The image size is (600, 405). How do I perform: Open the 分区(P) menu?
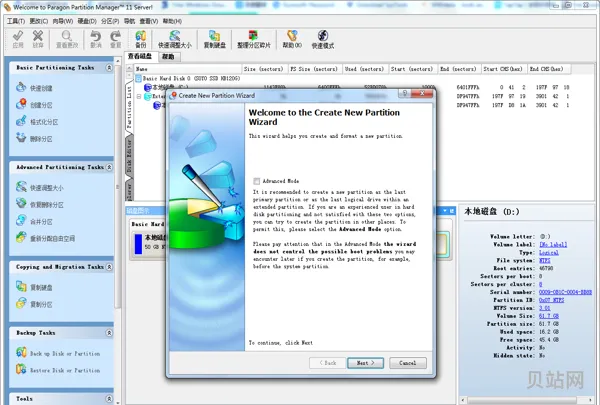point(110,21)
